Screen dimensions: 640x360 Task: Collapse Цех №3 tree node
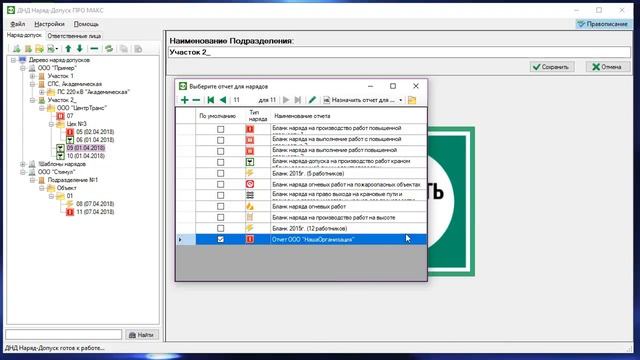click(51, 124)
